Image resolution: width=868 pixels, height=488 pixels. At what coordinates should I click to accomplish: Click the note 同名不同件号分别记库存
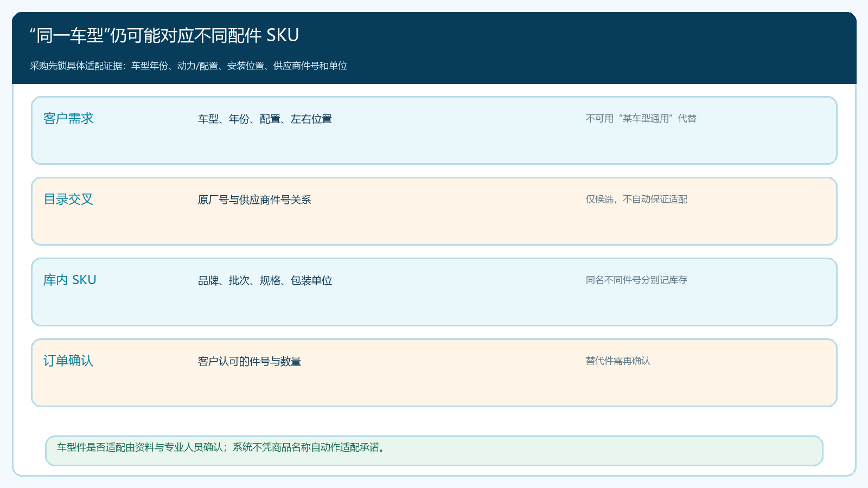(x=636, y=280)
